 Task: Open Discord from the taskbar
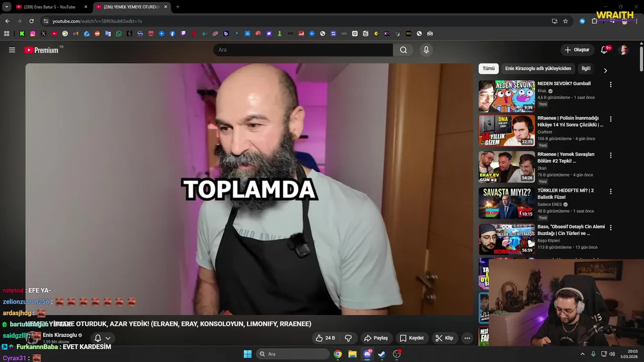pos(367,354)
